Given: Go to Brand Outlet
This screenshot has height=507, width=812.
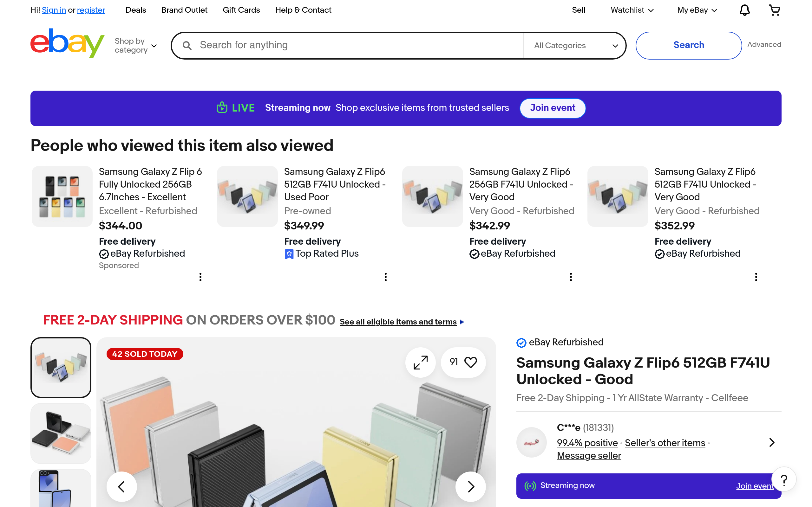Looking at the screenshot, I should tap(184, 10).
